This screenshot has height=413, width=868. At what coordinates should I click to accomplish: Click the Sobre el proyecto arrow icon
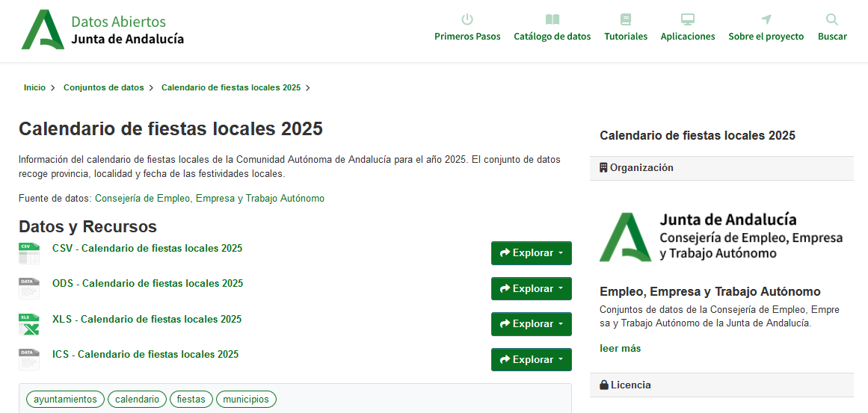tap(766, 20)
